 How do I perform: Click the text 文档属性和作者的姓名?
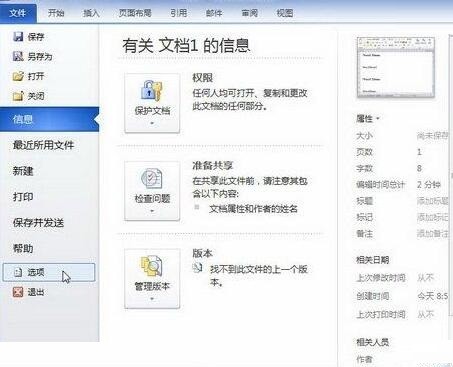tap(254, 209)
